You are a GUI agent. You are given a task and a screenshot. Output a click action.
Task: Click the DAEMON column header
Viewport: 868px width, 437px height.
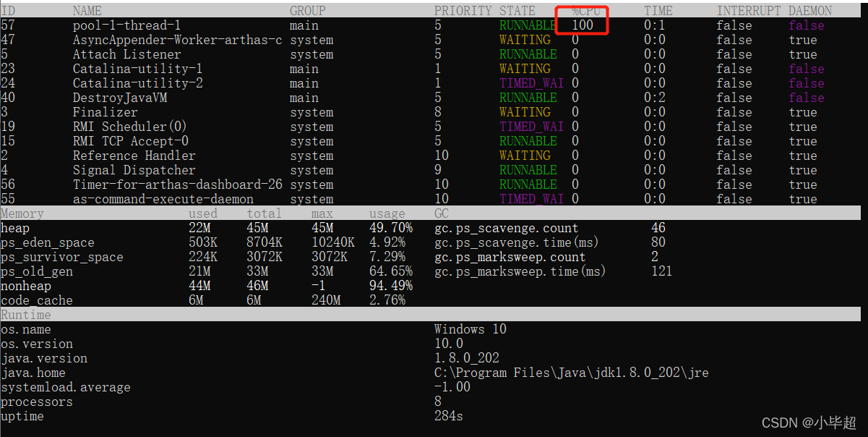point(810,11)
